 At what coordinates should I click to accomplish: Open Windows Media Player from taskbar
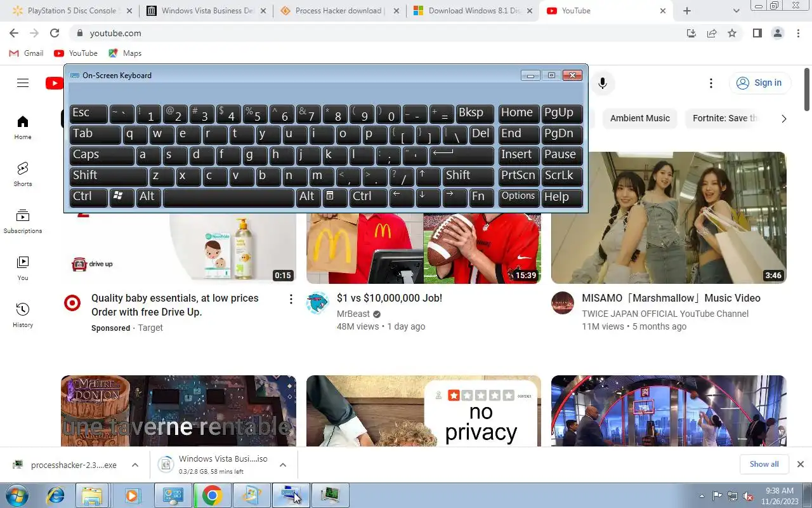tap(132, 495)
